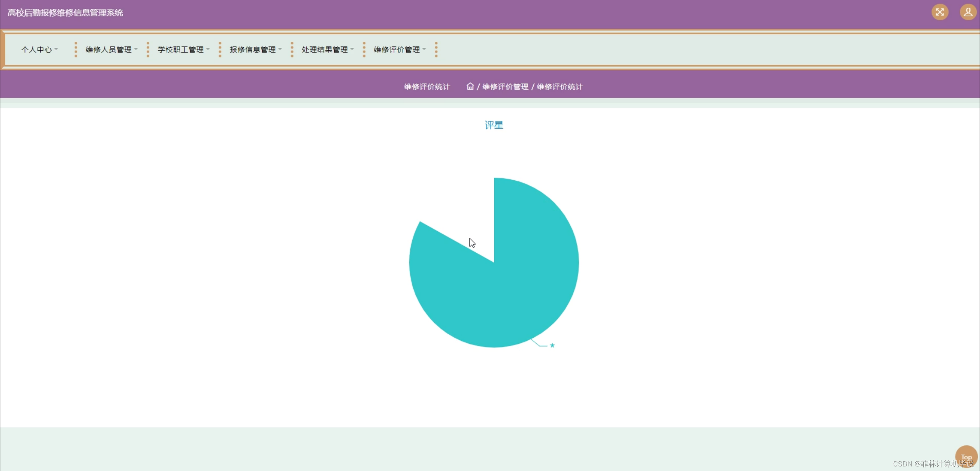The image size is (980, 471).
Task: Expand the 学校职工管理 dropdown menu
Action: point(181,50)
